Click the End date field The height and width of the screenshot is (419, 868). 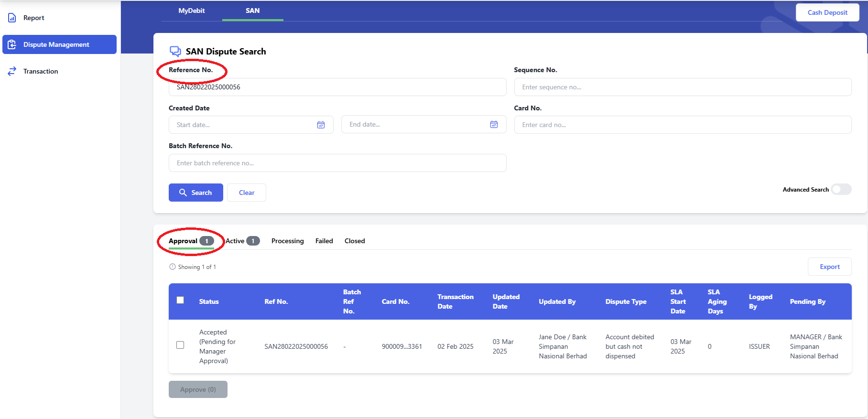point(423,124)
